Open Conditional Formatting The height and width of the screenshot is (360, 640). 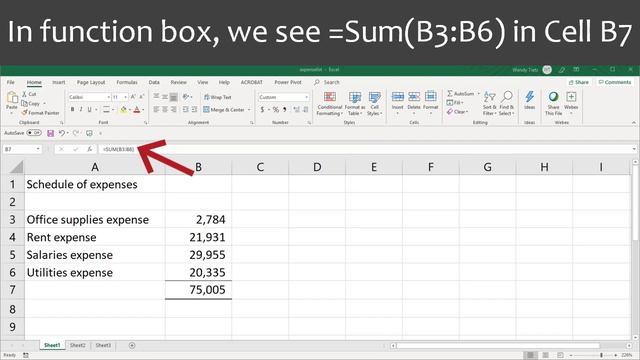330,104
